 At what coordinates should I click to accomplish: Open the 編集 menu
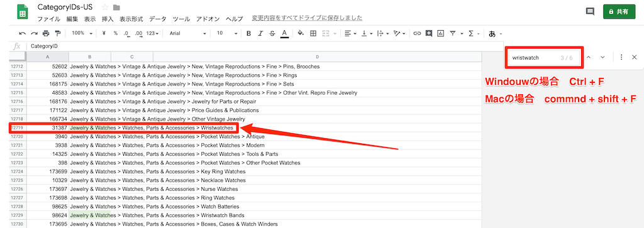coord(72,19)
